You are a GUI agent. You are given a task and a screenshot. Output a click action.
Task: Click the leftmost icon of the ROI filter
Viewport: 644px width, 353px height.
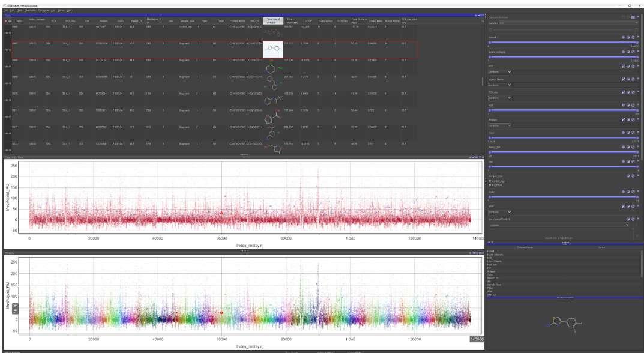pyautogui.click(x=623, y=66)
